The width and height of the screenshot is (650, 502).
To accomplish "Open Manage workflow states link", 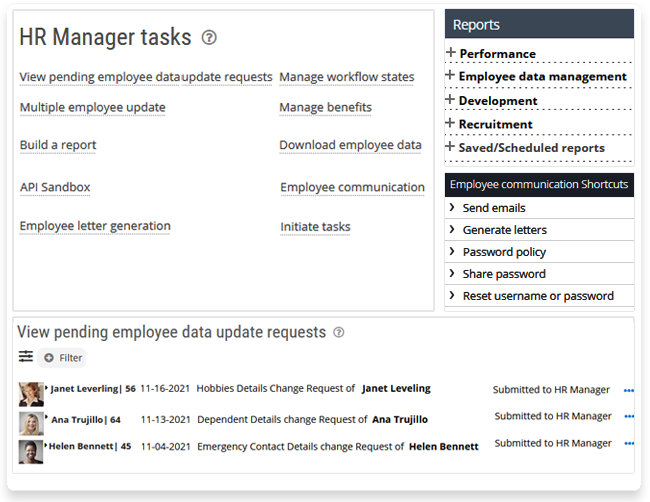I will pos(347,77).
